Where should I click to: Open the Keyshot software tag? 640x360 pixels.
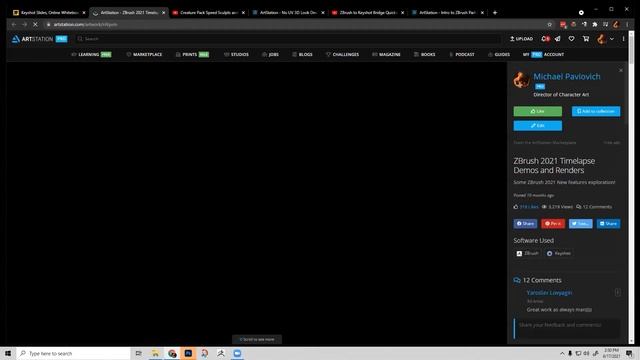pos(559,253)
